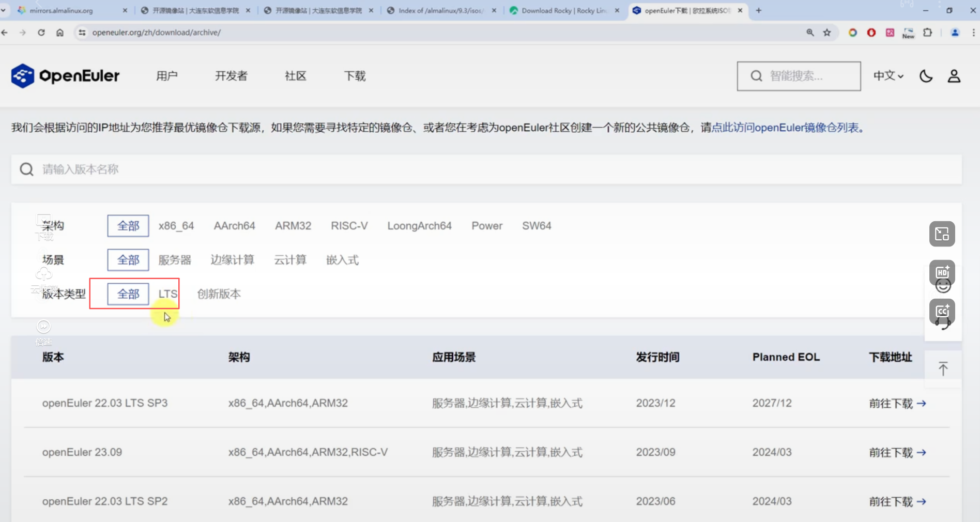980x522 pixels.
Task: Switch to the Download Rocky tab
Action: coord(564,10)
